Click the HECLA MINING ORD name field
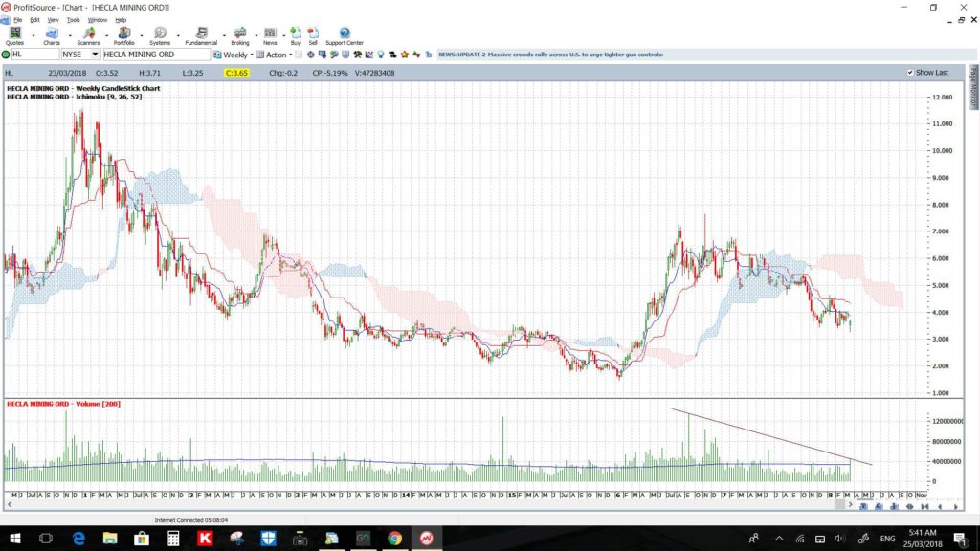The height and width of the screenshot is (551, 980). click(156, 55)
